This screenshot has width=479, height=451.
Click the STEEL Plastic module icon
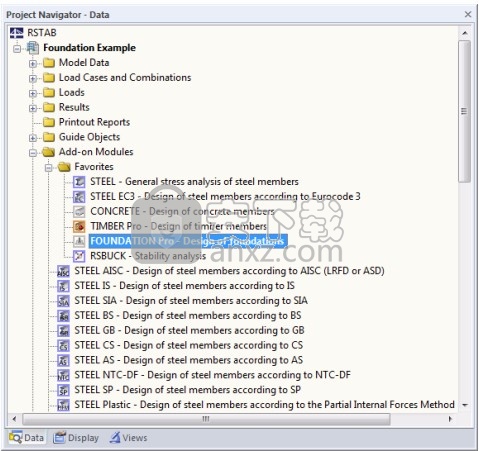(x=63, y=405)
